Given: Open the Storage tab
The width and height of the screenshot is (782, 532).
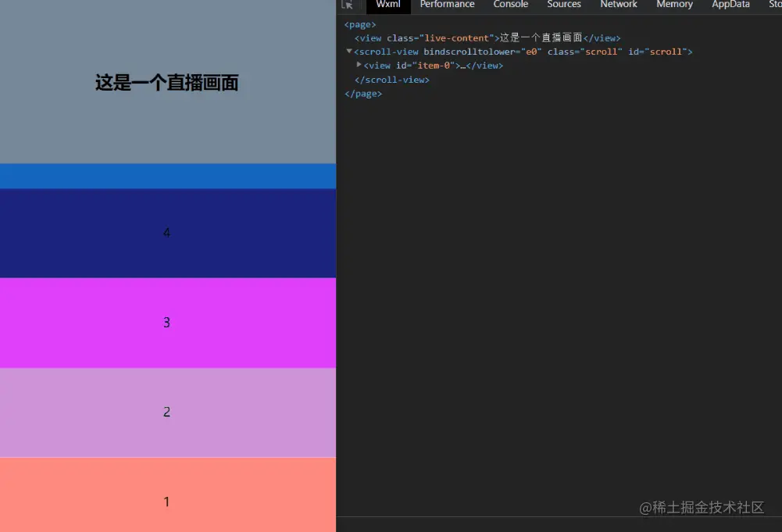Looking at the screenshot, I should click(x=774, y=5).
